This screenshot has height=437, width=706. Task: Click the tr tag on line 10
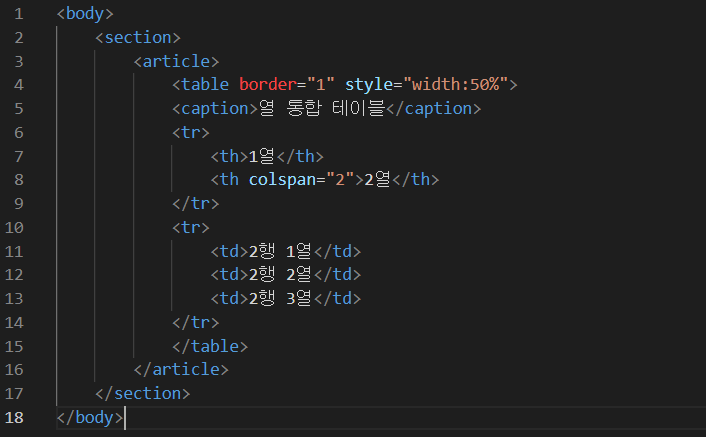[191, 228]
